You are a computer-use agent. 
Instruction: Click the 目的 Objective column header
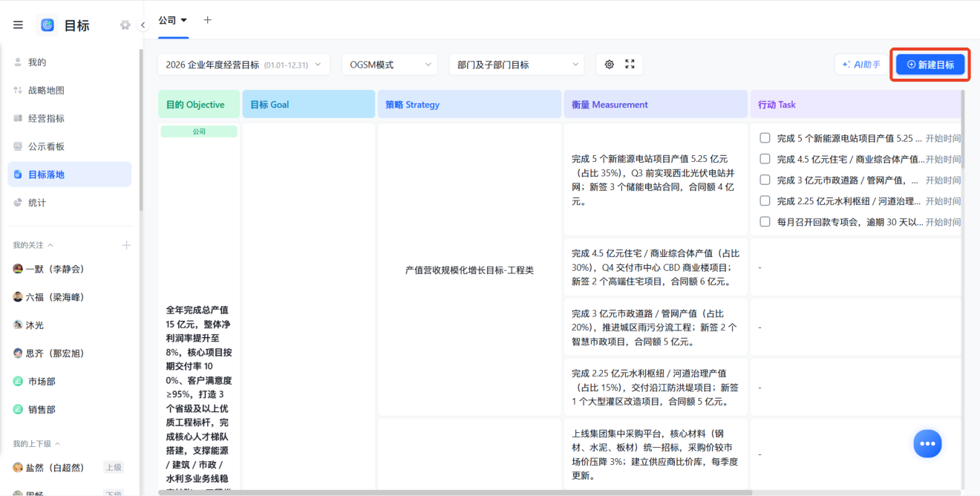(x=199, y=105)
